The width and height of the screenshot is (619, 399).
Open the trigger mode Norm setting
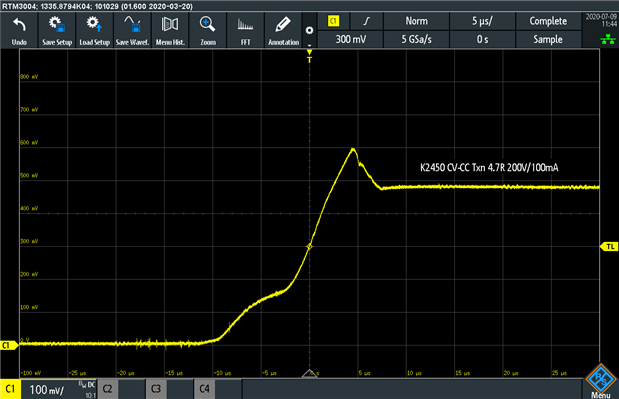416,21
